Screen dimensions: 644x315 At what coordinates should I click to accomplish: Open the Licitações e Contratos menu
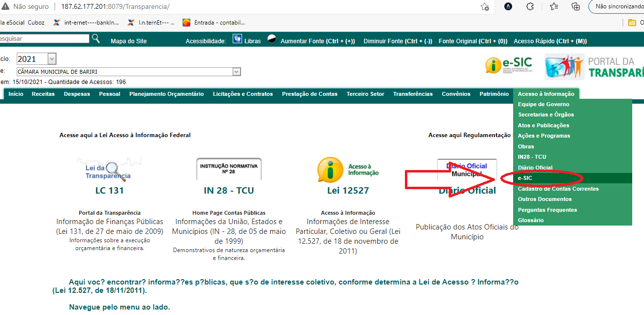click(x=243, y=94)
